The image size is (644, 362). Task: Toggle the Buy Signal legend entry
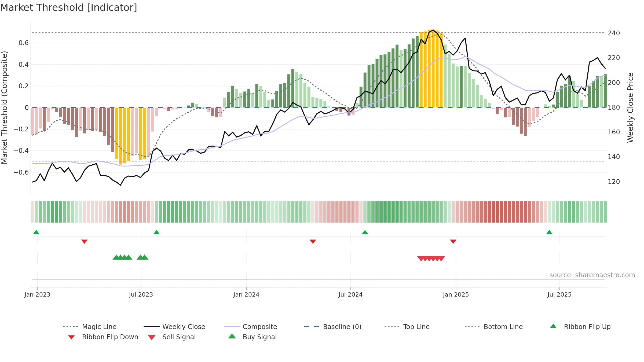coord(252,337)
